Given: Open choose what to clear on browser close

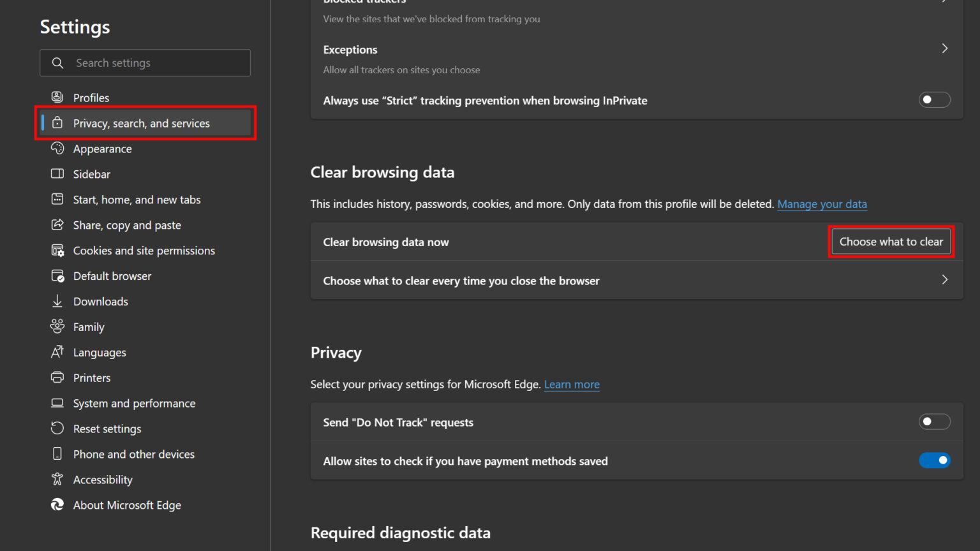Looking at the screenshot, I should tap(945, 280).
